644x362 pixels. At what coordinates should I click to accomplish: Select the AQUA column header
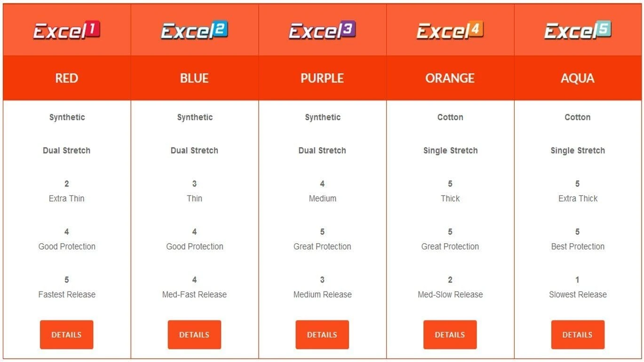pos(578,78)
